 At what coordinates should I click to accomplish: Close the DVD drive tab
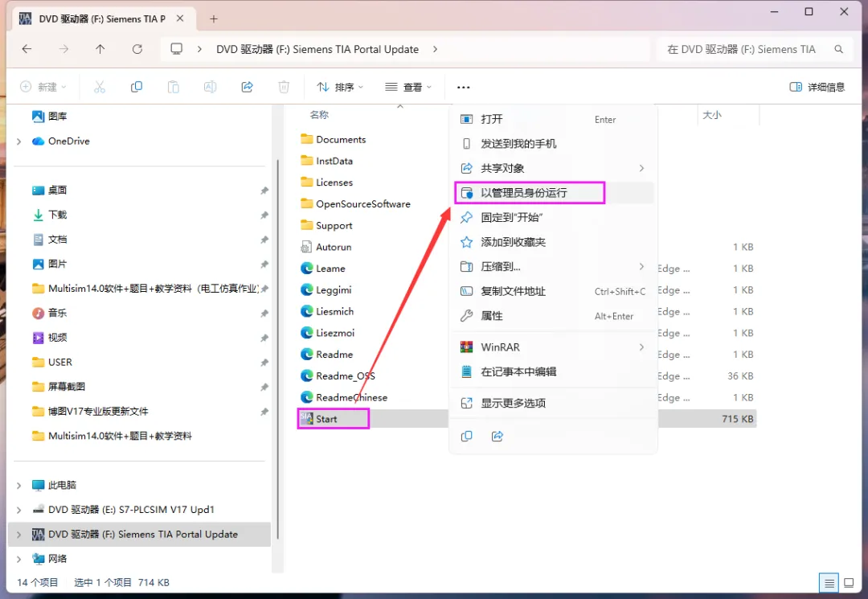point(181,18)
